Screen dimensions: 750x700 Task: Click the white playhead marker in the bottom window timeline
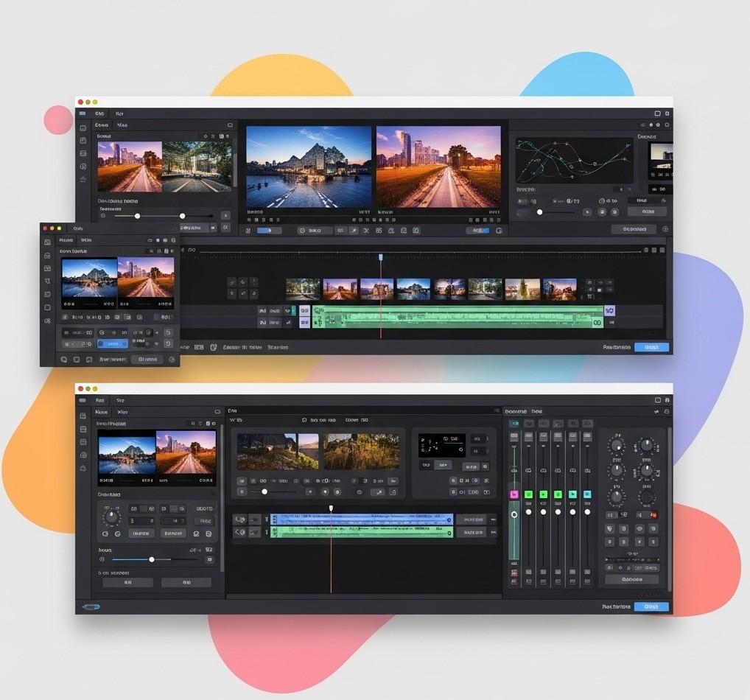331,508
